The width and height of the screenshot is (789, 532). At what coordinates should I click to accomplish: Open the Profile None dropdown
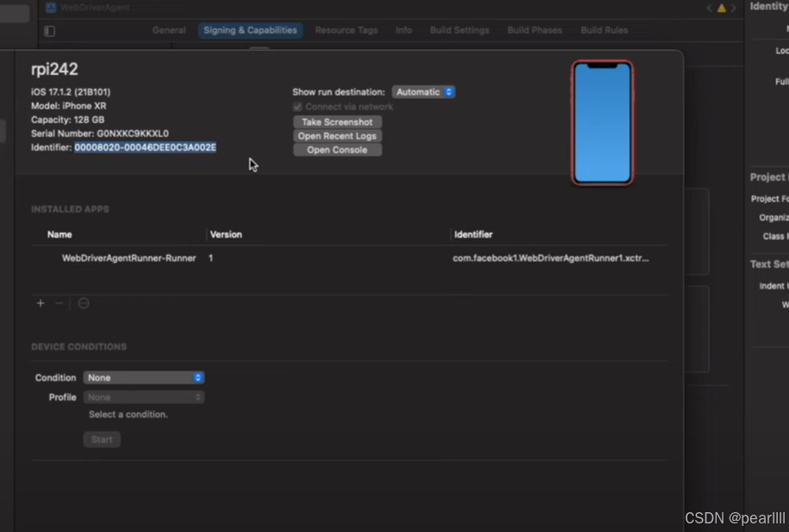tap(144, 397)
